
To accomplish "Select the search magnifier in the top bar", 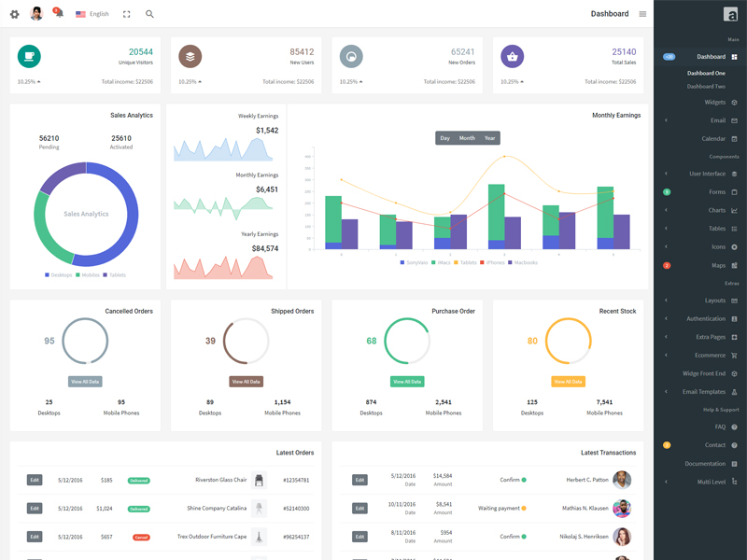I will tap(149, 14).
